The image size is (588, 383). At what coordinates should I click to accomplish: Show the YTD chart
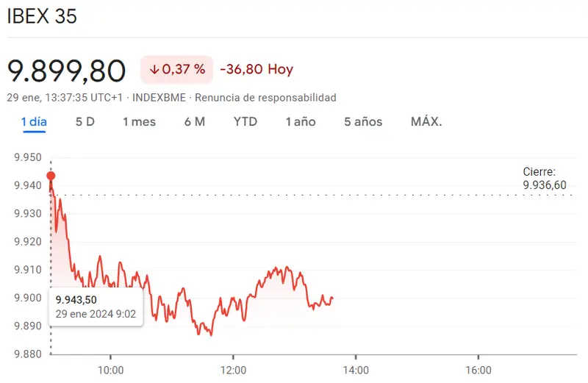click(x=245, y=121)
